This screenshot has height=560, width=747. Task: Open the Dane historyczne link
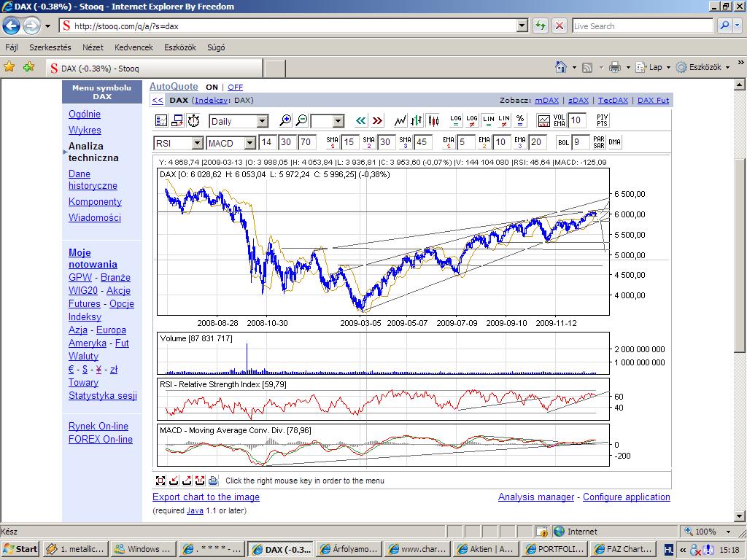93,179
